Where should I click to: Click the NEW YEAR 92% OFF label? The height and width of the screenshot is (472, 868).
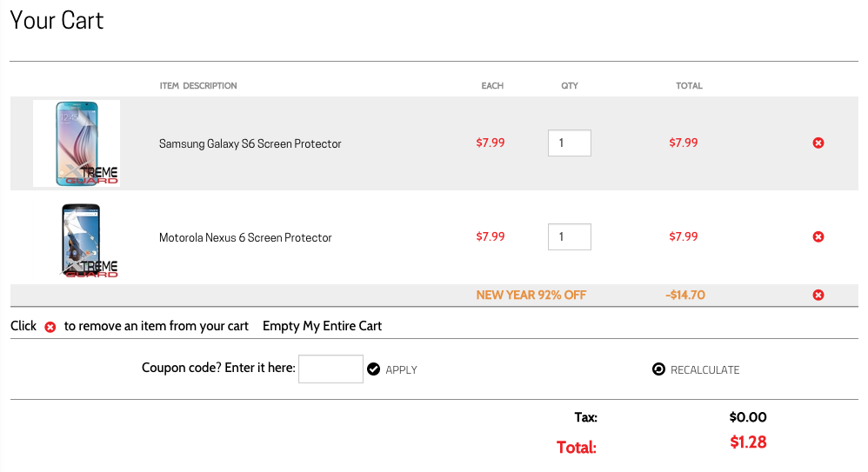pyautogui.click(x=531, y=296)
